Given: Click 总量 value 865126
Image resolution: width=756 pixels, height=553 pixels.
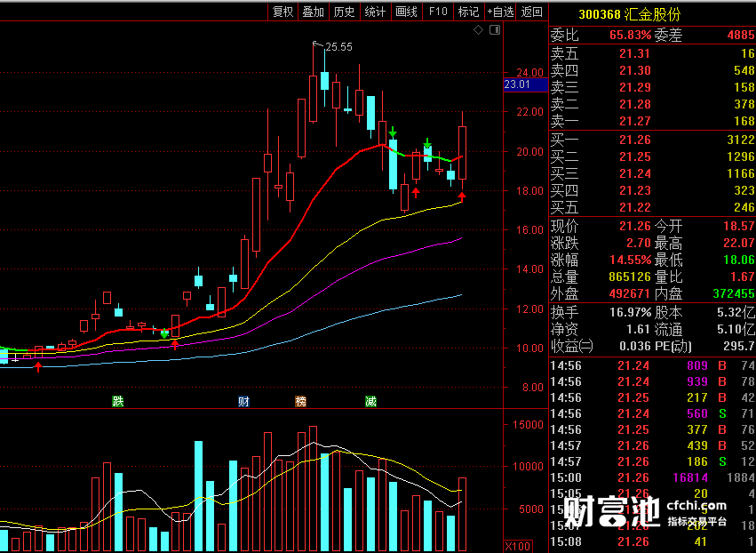Looking at the screenshot, I should [630, 277].
